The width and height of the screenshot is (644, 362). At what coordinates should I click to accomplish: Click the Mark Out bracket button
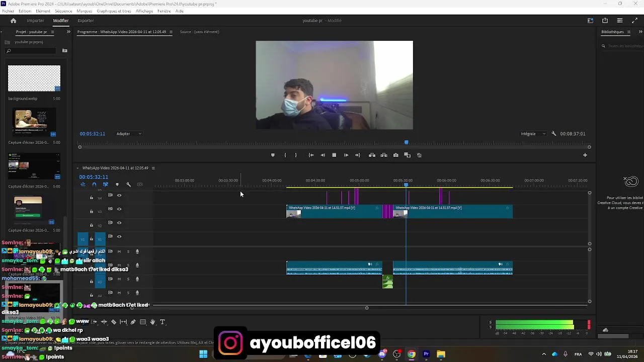point(296,155)
